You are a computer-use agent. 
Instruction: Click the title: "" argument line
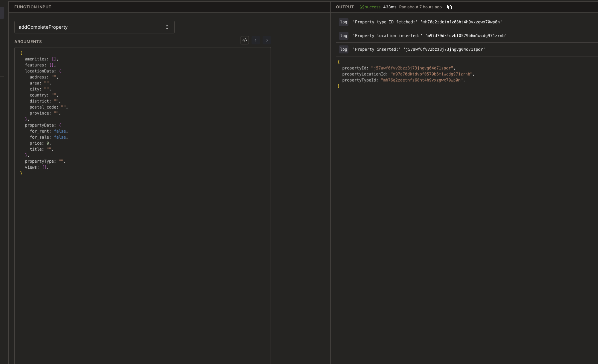tap(41, 149)
